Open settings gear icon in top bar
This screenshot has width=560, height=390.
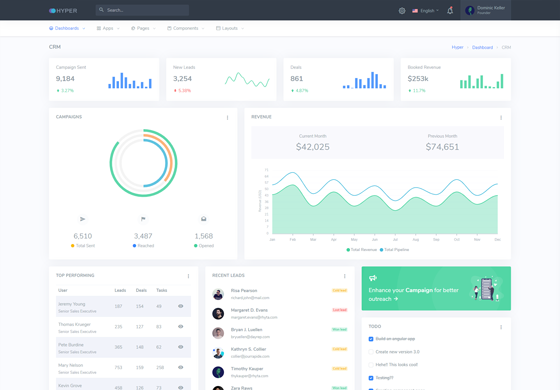coord(402,11)
